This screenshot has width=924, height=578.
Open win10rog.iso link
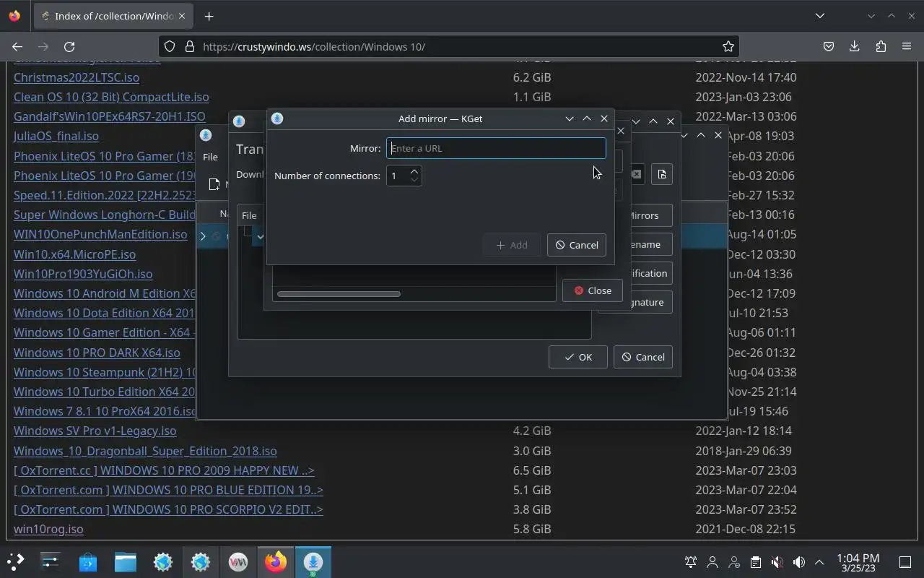(x=48, y=529)
